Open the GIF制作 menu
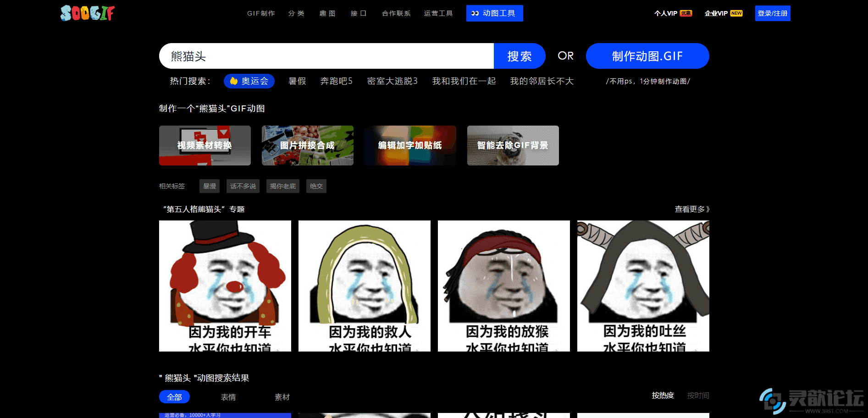 261,13
